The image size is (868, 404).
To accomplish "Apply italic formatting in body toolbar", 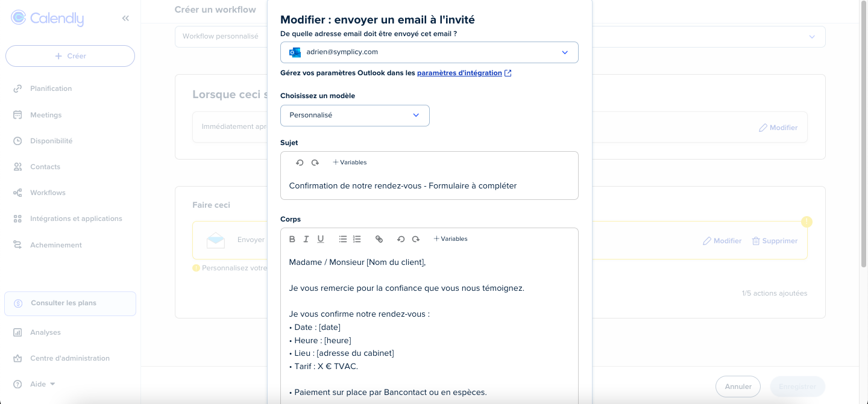I will point(306,239).
